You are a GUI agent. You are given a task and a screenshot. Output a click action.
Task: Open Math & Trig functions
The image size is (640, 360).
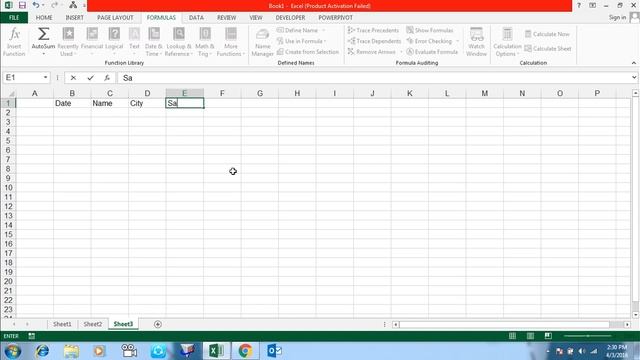pos(204,42)
